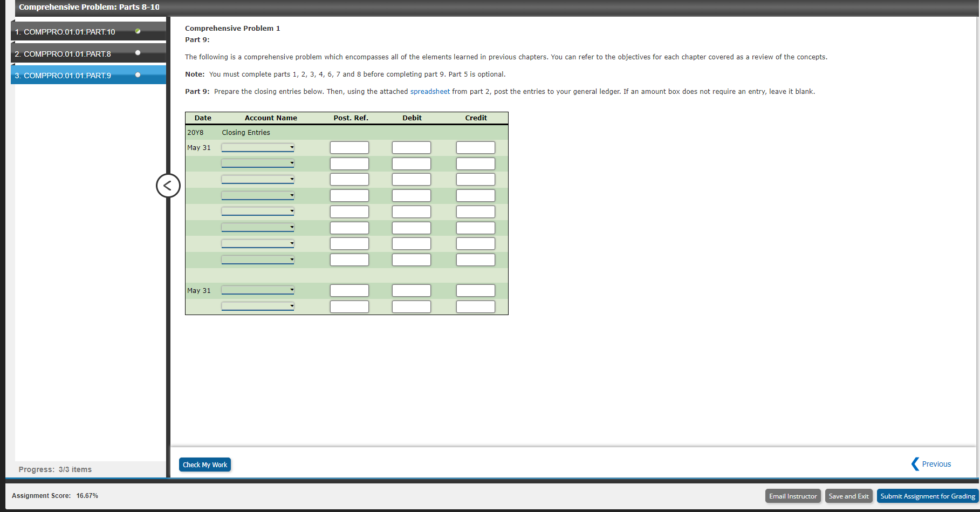Click Debit field in second May 31 row
This screenshot has height=512, width=980.
[412, 290]
